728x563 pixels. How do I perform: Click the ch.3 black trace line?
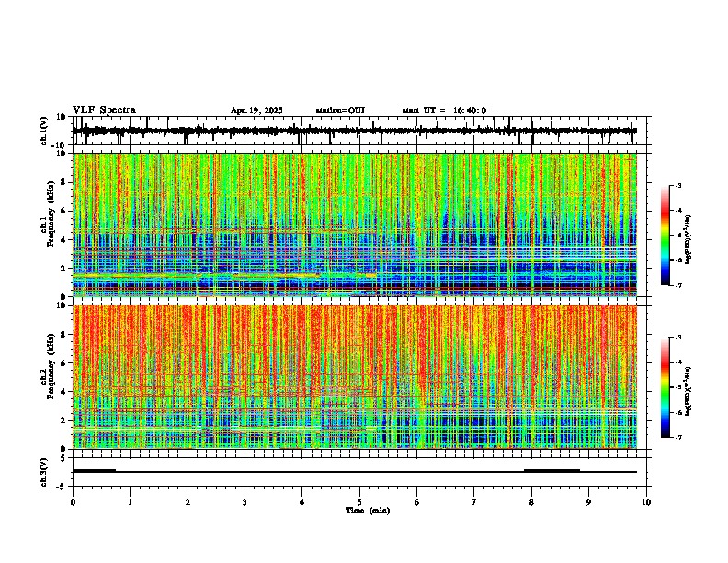355,472
